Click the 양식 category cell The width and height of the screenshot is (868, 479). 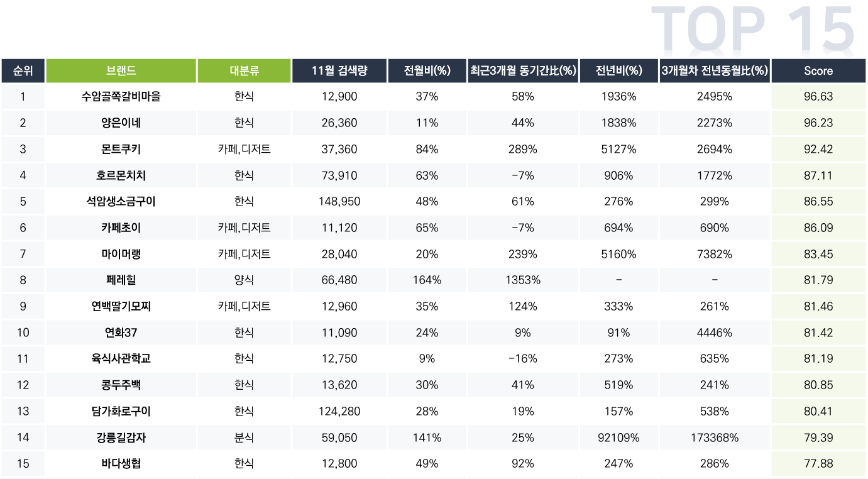tap(244, 280)
